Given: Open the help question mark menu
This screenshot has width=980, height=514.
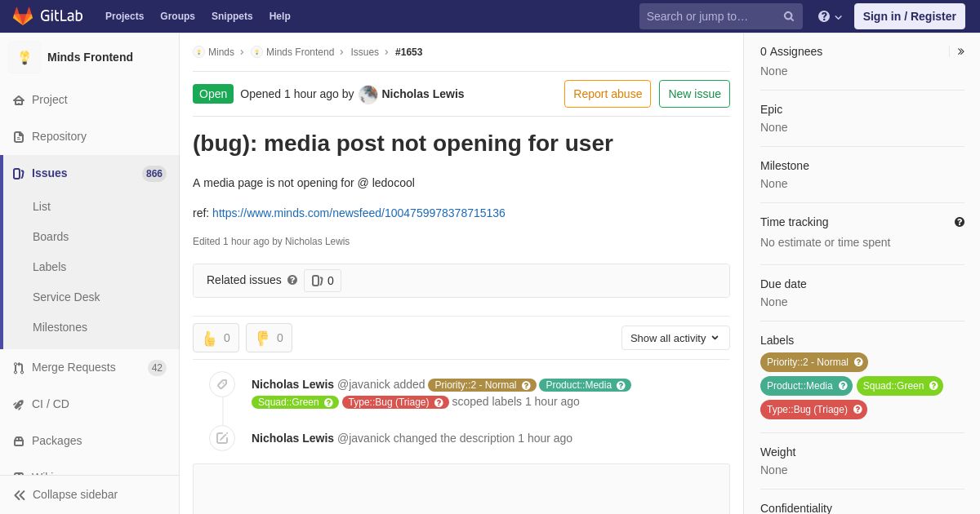Looking at the screenshot, I should pos(830,16).
